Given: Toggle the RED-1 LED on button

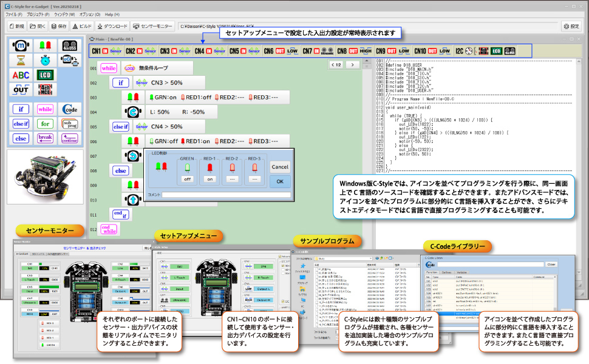Looking at the screenshot, I should pos(209,179).
